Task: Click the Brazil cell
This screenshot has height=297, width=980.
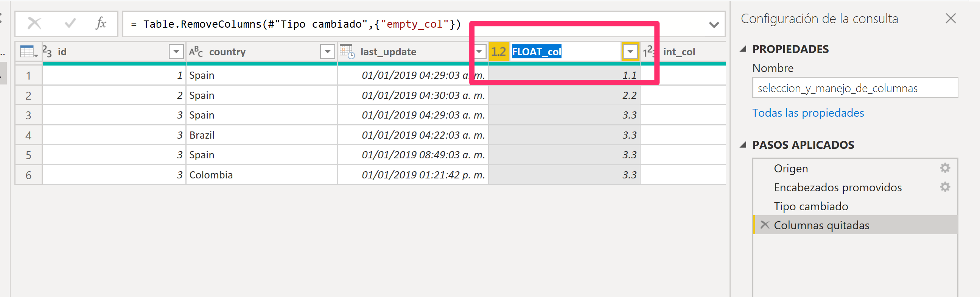Action: point(261,135)
